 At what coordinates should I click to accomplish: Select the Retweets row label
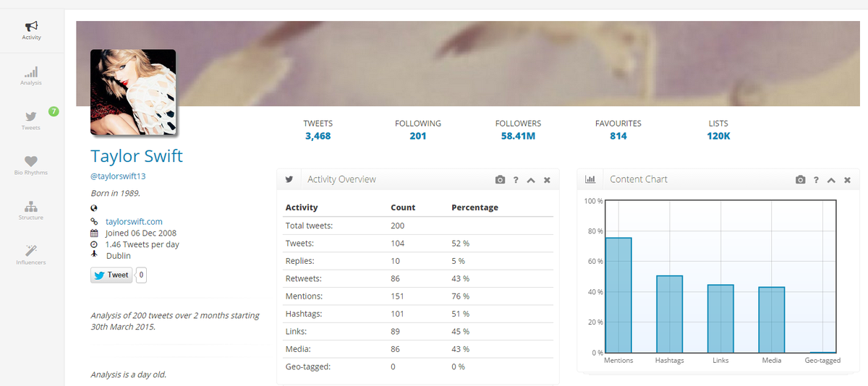pos(304,278)
